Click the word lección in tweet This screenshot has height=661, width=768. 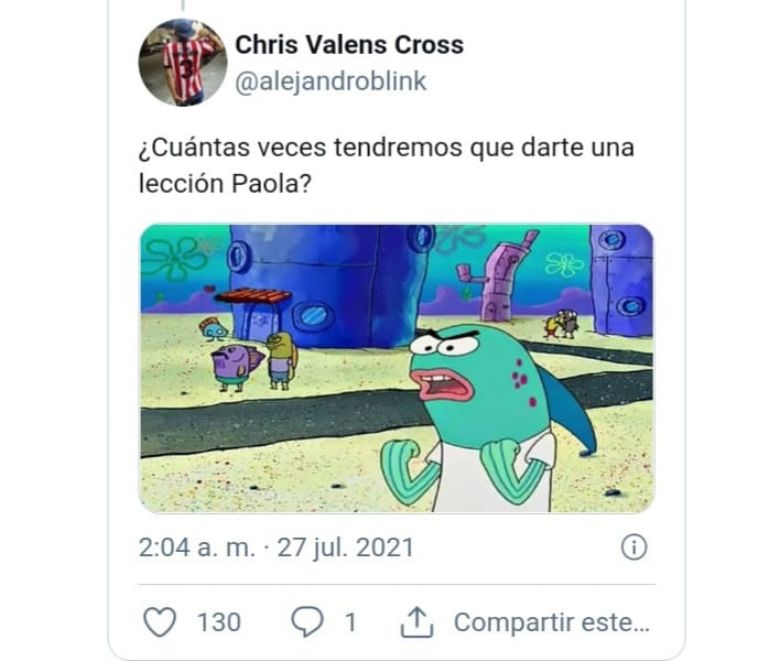(x=181, y=184)
